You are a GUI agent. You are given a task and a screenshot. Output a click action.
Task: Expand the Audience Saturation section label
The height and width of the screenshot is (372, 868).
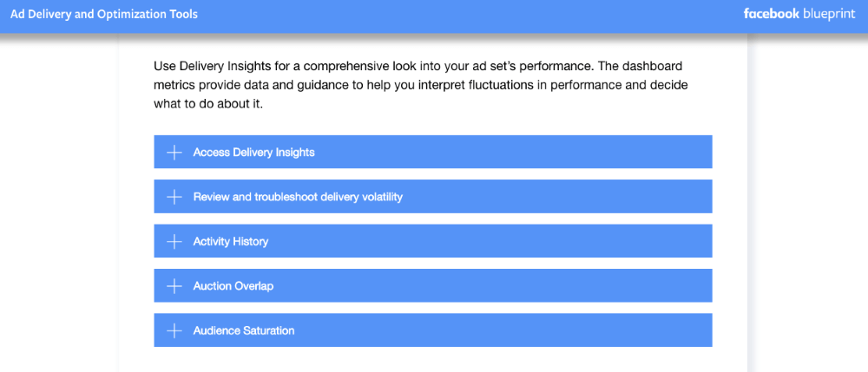click(244, 330)
